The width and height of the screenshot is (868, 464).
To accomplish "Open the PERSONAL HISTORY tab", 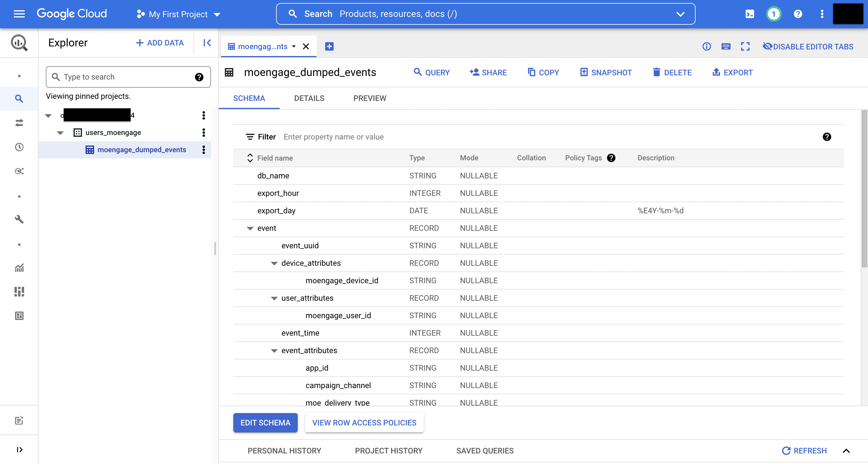I will coord(285,450).
